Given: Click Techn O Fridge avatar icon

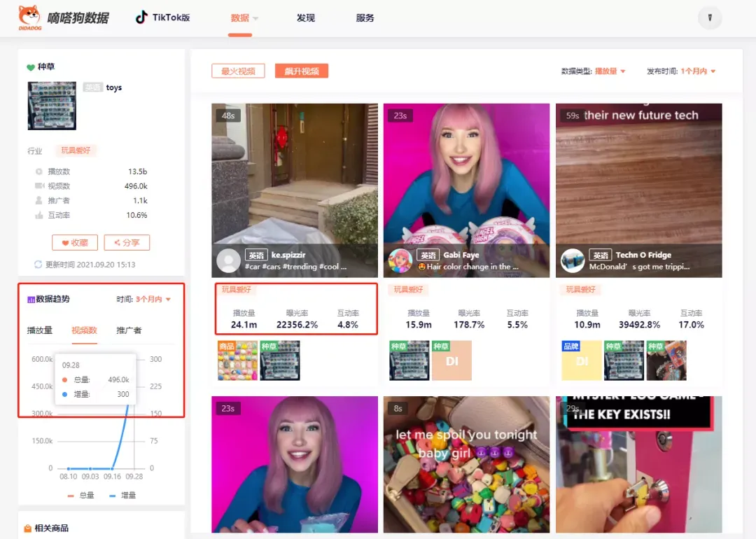Looking at the screenshot, I should (x=573, y=260).
